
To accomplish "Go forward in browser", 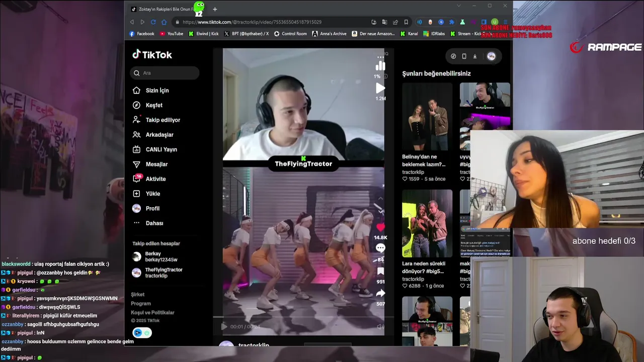I will 142,22.
